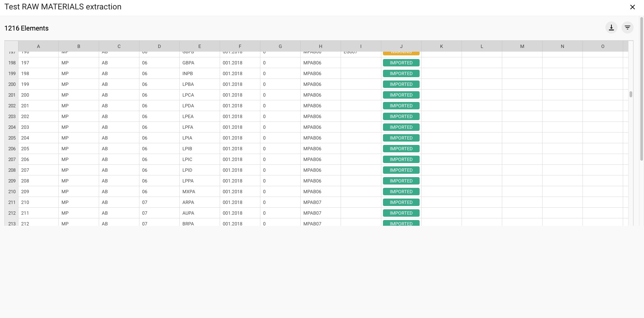
Task: Click row header 205
Action: (12, 138)
